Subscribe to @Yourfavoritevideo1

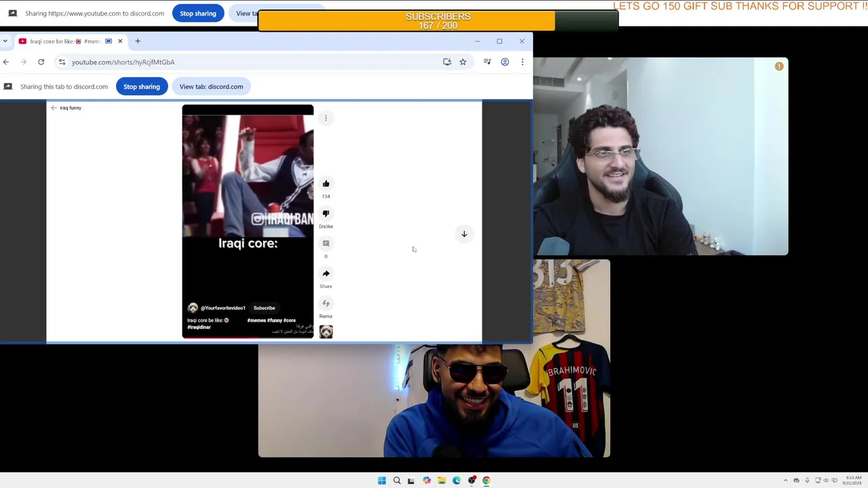coord(264,308)
